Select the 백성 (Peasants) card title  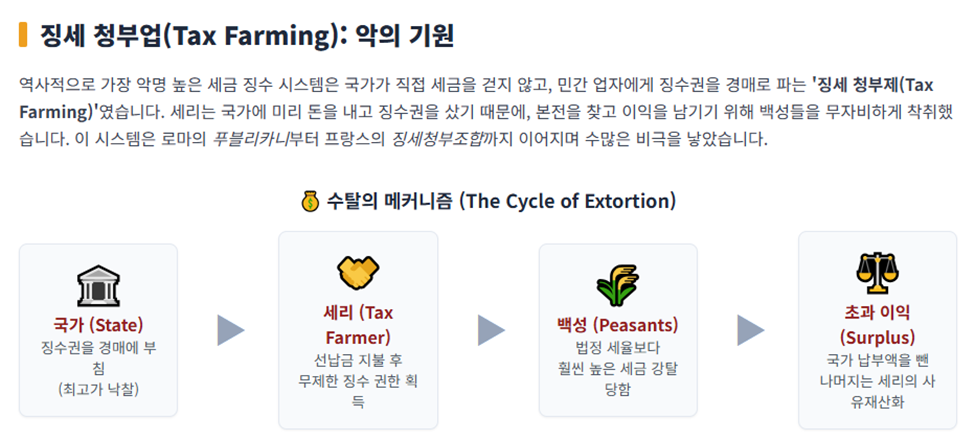point(618,325)
